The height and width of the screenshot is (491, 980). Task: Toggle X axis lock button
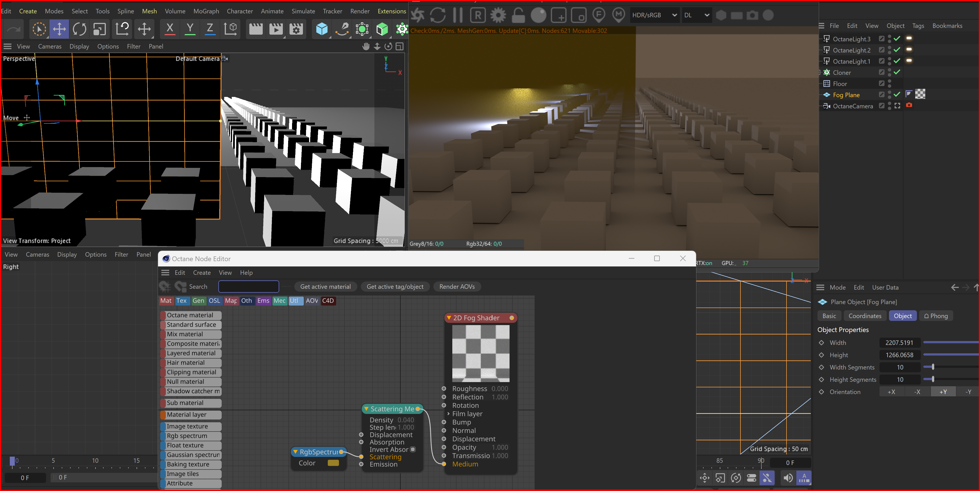170,29
